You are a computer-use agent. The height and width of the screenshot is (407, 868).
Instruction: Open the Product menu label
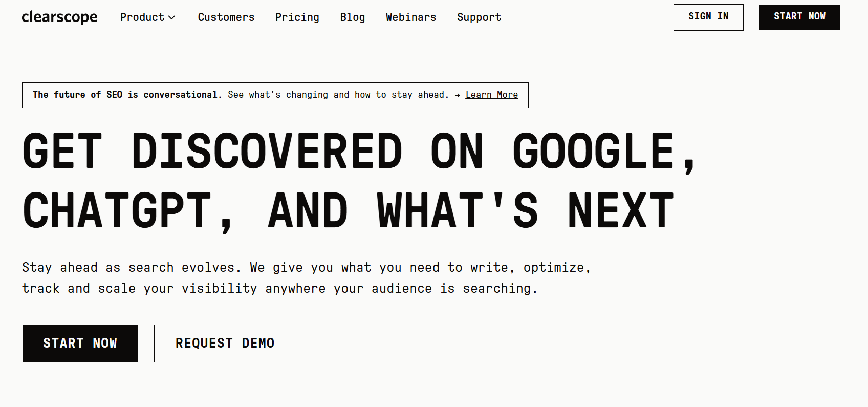pyautogui.click(x=142, y=17)
